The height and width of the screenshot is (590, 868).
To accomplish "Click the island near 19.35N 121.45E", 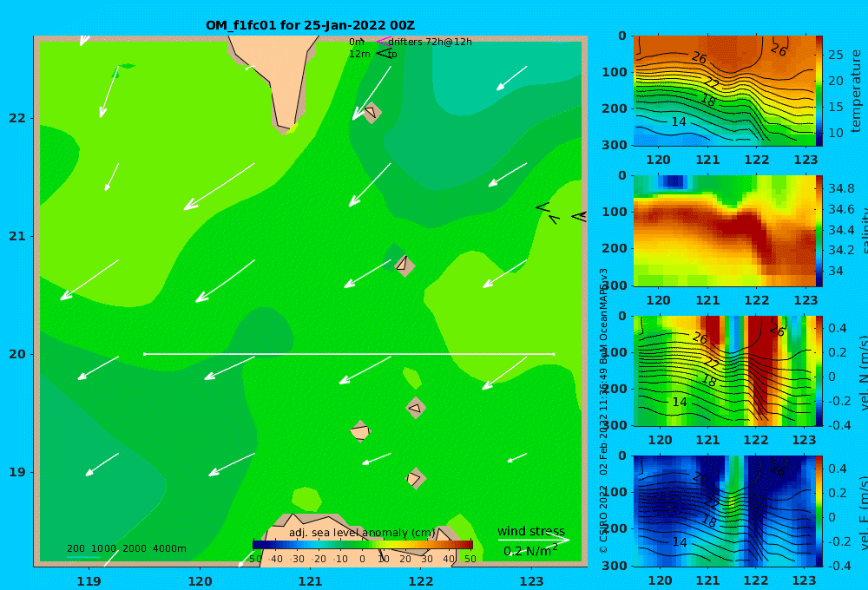I will point(360,431).
